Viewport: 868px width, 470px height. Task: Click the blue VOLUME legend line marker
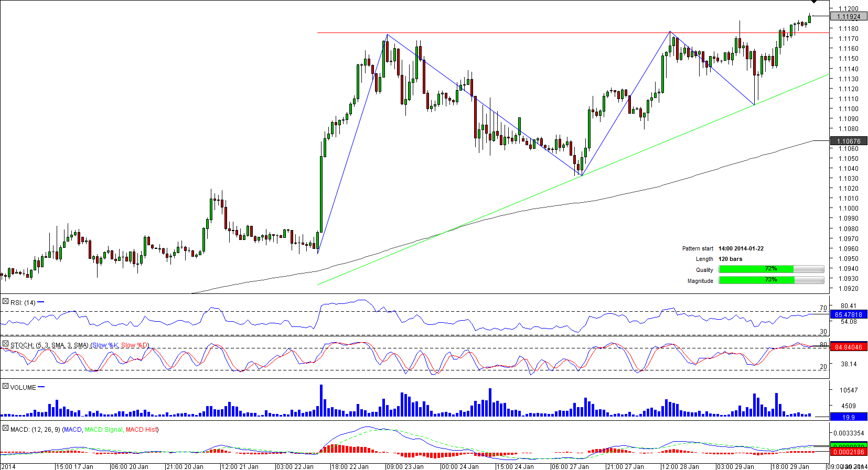pos(41,387)
